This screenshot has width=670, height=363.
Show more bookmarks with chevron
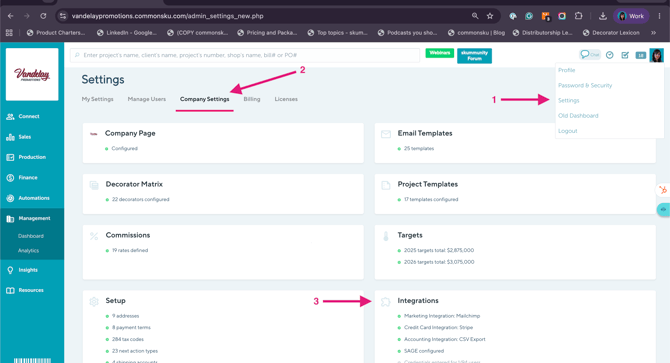point(653,32)
